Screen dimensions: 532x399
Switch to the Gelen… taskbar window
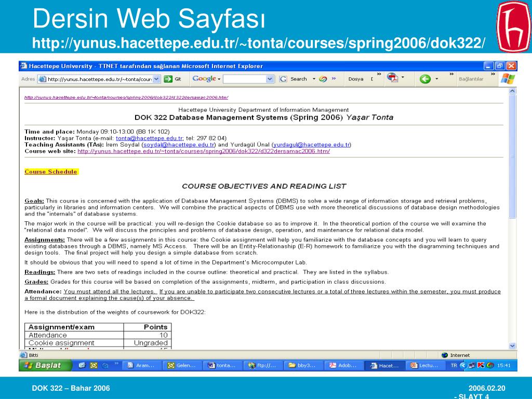click(182, 365)
